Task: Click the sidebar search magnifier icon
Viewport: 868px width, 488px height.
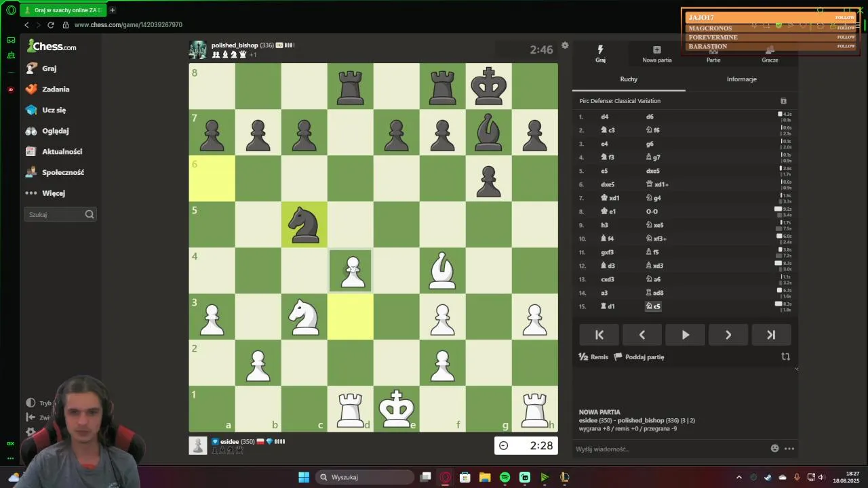Action: click(90, 214)
